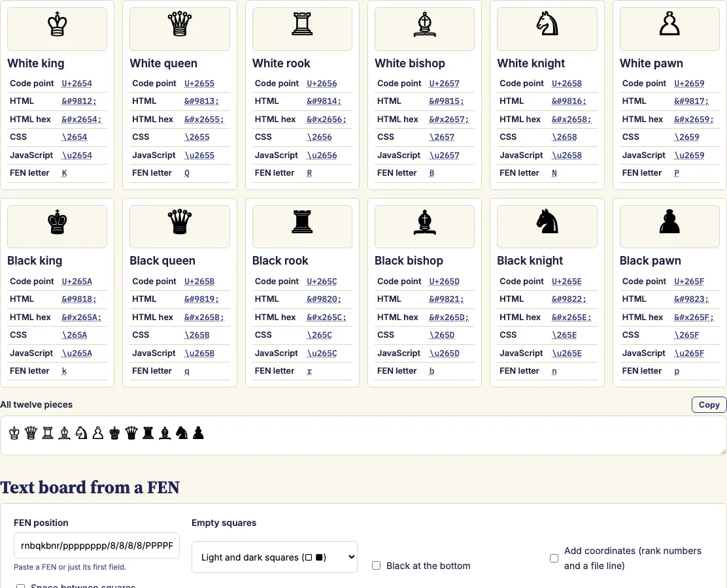Image resolution: width=727 pixels, height=588 pixels.
Task: Click the White queen glyph tile
Action: click(x=179, y=29)
